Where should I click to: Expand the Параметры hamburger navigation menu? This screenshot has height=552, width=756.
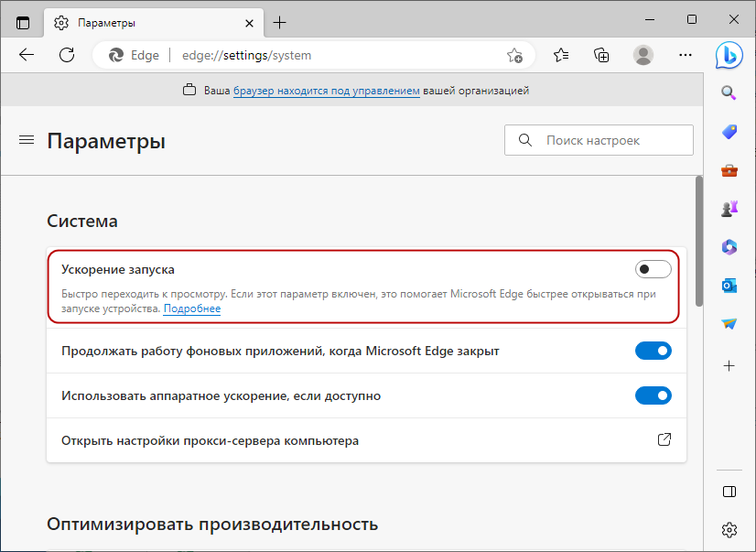pyautogui.click(x=27, y=140)
